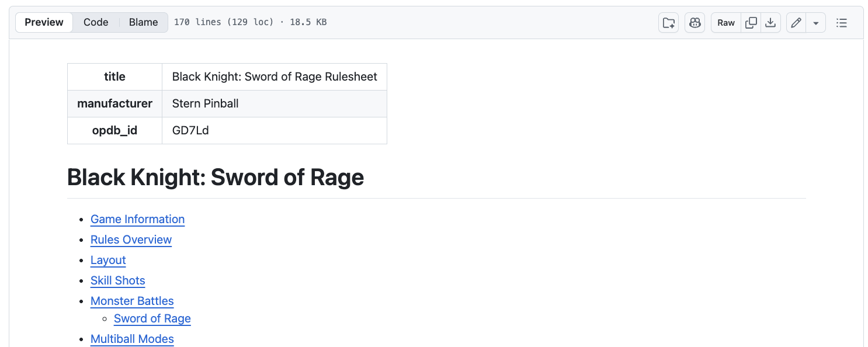Navigate to Skill Shots section
The height and width of the screenshot is (347, 868).
(117, 280)
